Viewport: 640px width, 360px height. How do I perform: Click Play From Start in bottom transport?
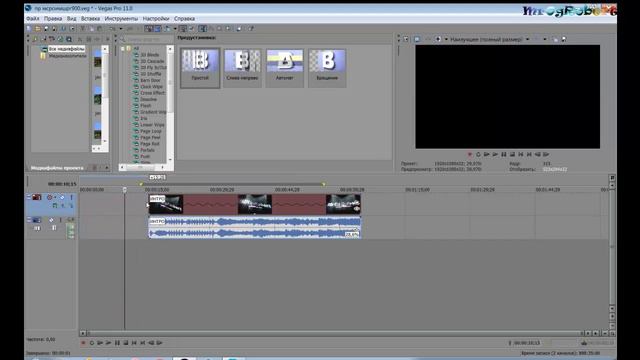(100, 343)
